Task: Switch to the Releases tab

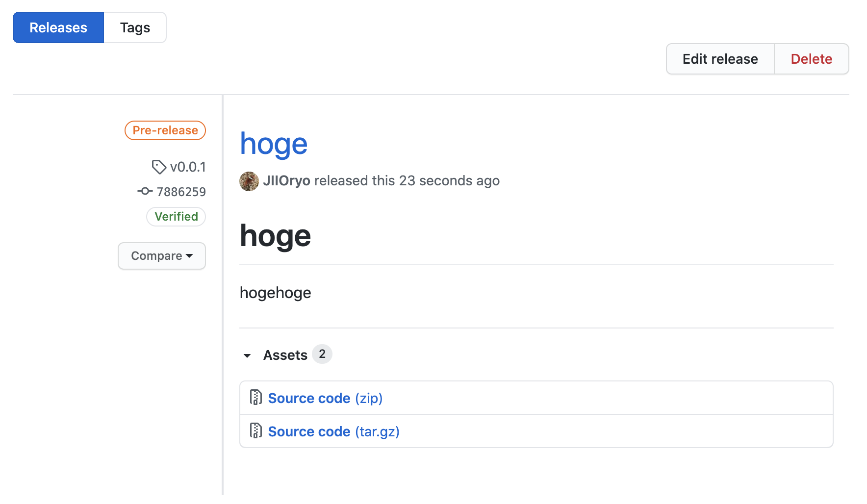Action: 58,27
